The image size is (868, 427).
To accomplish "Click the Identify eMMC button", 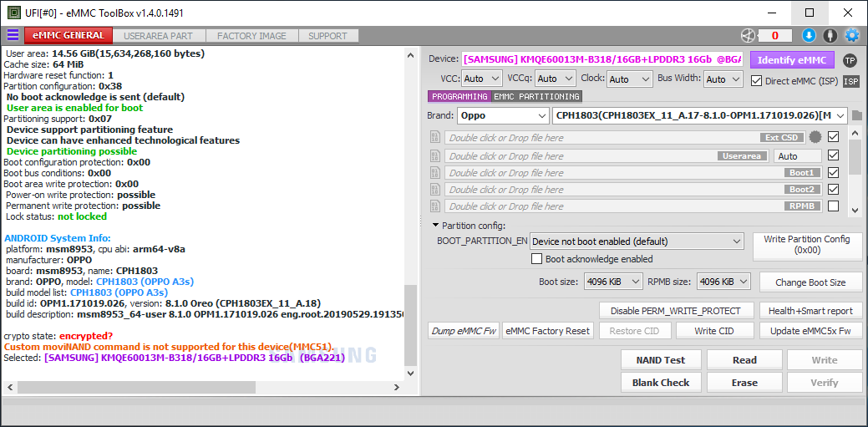I will pos(792,60).
